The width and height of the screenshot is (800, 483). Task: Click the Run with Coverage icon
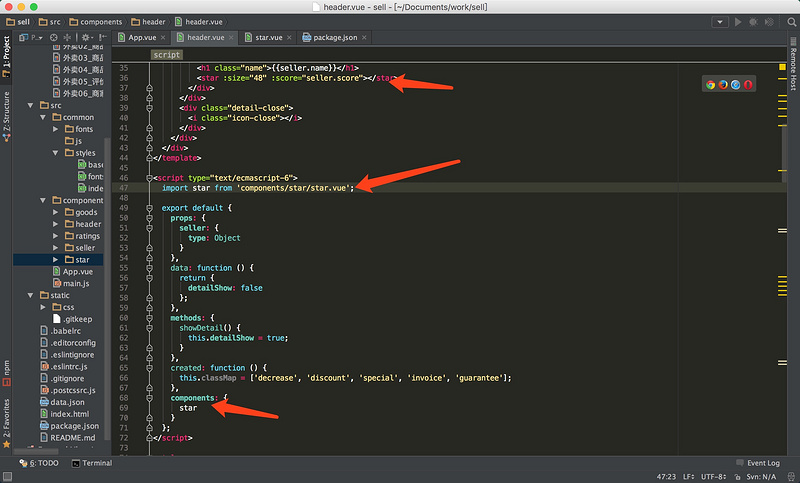(769, 22)
